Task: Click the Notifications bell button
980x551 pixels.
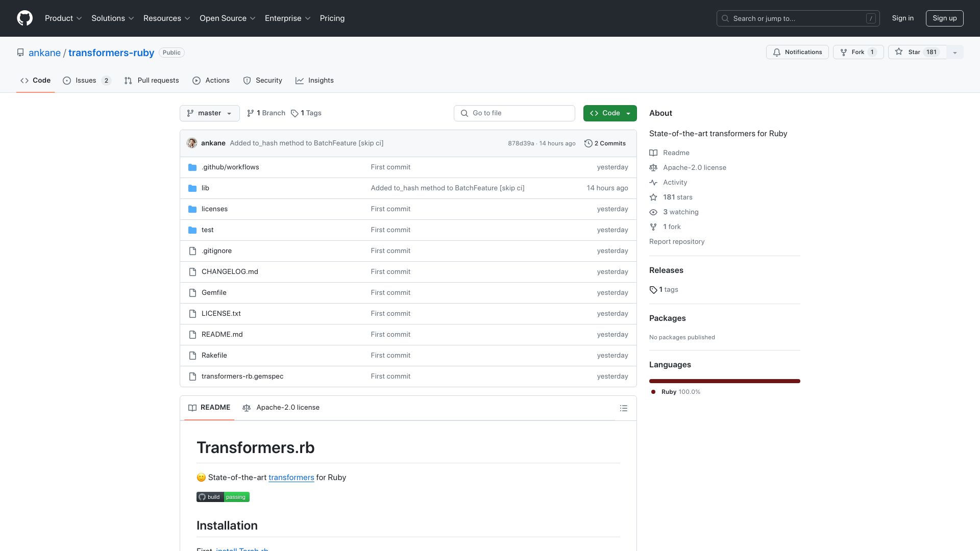Action: pyautogui.click(x=797, y=52)
